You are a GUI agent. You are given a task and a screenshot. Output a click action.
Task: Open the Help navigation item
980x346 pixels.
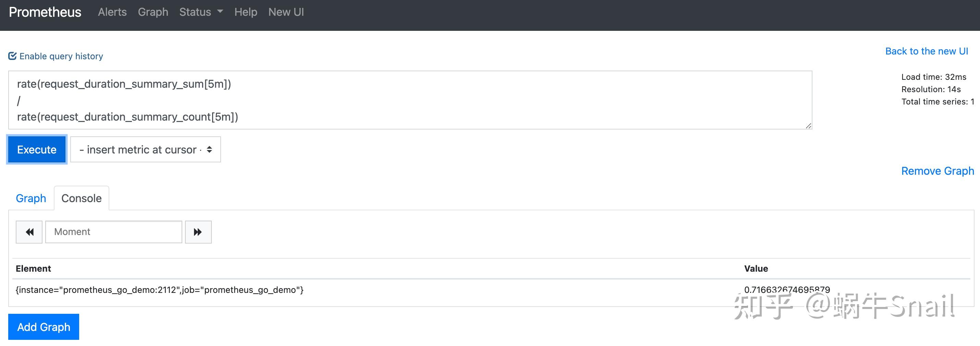pyautogui.click(x=245, y=12)
